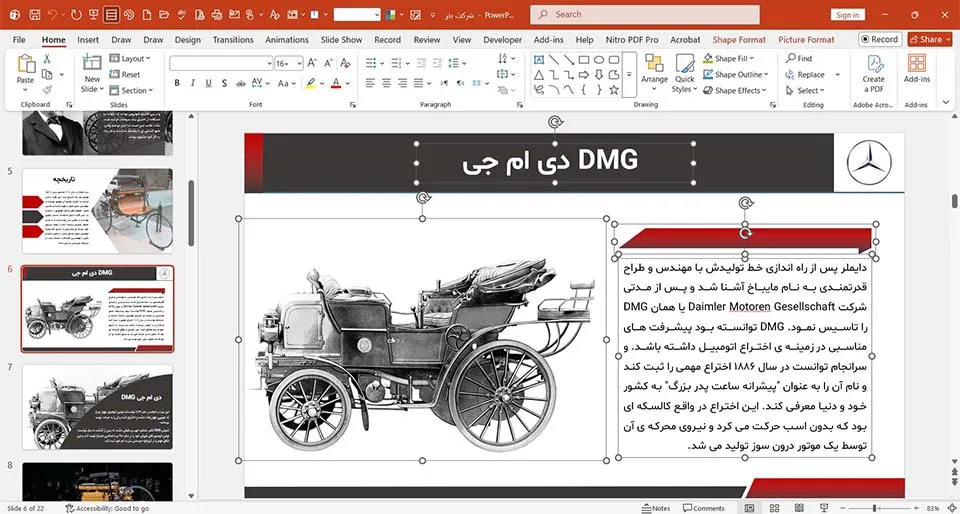Toggle Justify alignment
Viewport: 960px width, 514px height.
418,83
